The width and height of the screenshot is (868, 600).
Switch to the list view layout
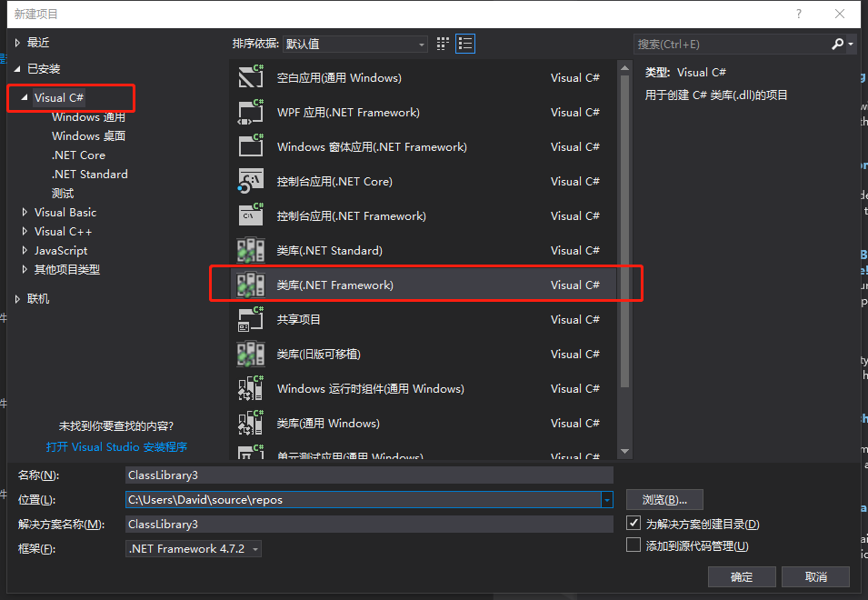[465, 44]
